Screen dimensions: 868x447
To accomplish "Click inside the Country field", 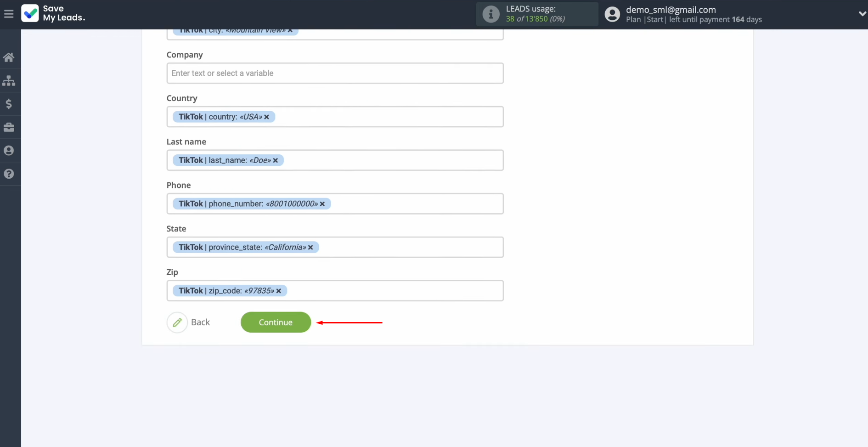I will click(335, 117).
